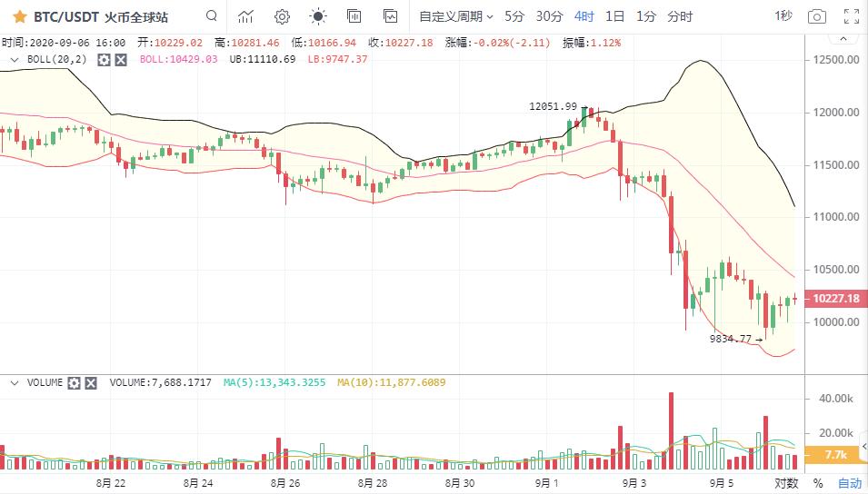Enter fullscreen chart mode

pos(852,16)
